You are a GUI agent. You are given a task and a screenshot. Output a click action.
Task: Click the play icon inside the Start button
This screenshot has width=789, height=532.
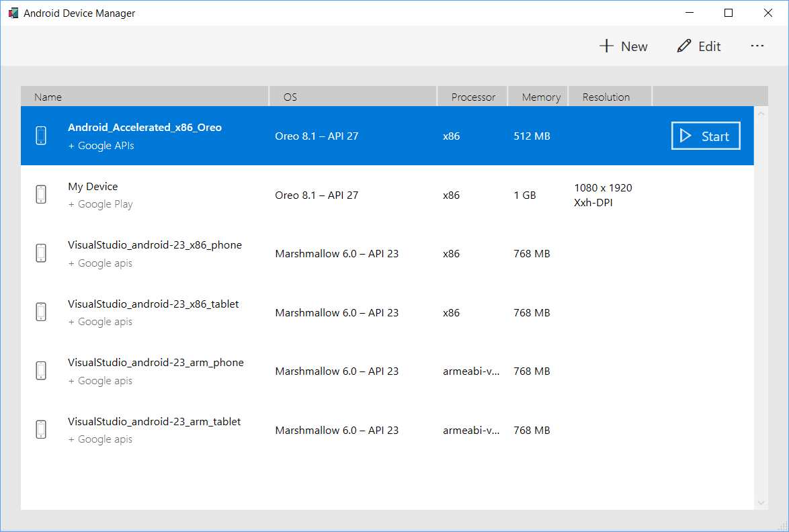[686, 135]
